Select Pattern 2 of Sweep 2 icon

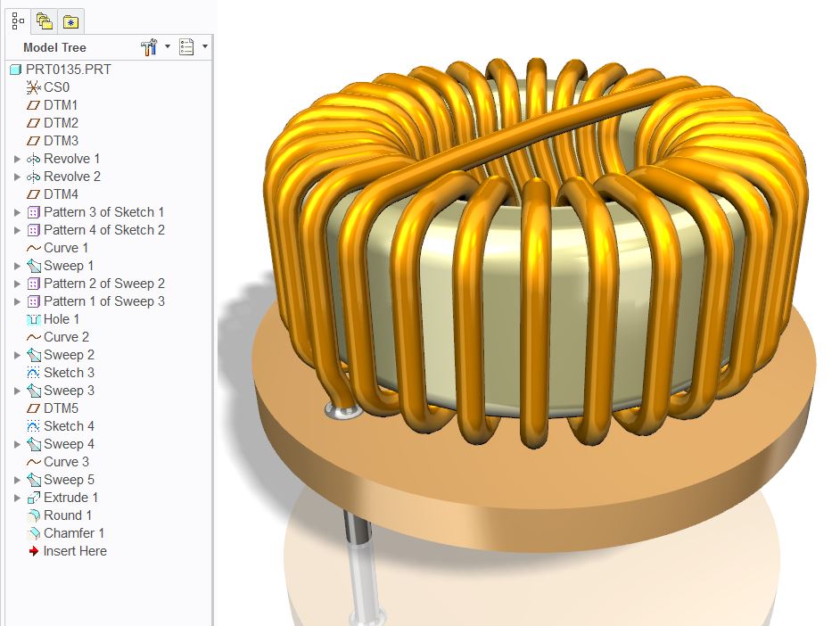click(x=33, y=284)
